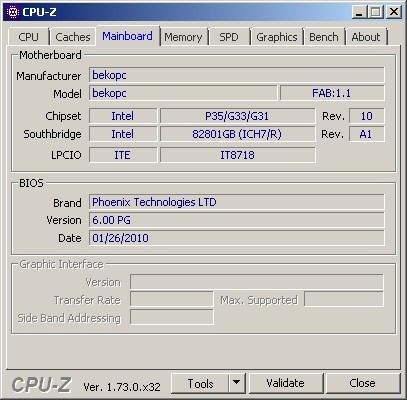407x400 pixels.
Task: Click the Validate button
Action: point(286,384)
